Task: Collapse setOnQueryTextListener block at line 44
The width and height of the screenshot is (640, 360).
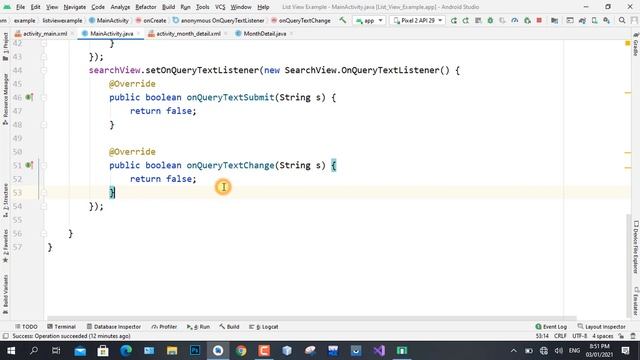Action: [x=44, y=70]
